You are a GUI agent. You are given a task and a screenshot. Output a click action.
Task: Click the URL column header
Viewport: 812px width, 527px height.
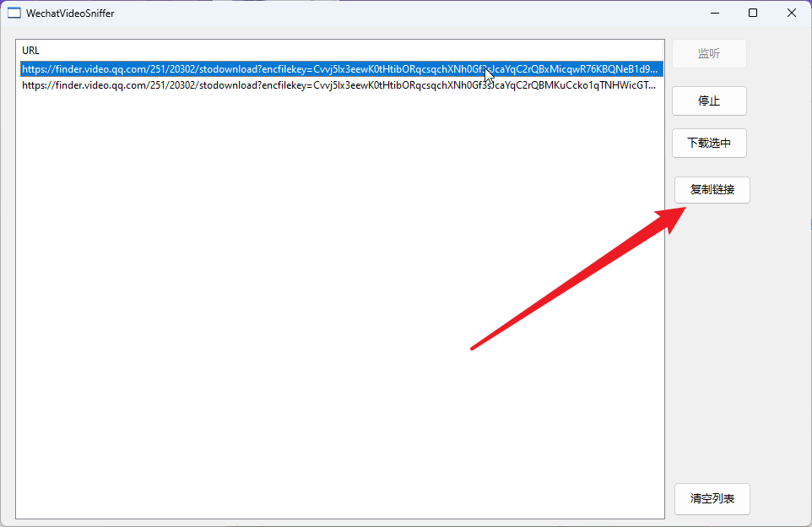[31, 51]
